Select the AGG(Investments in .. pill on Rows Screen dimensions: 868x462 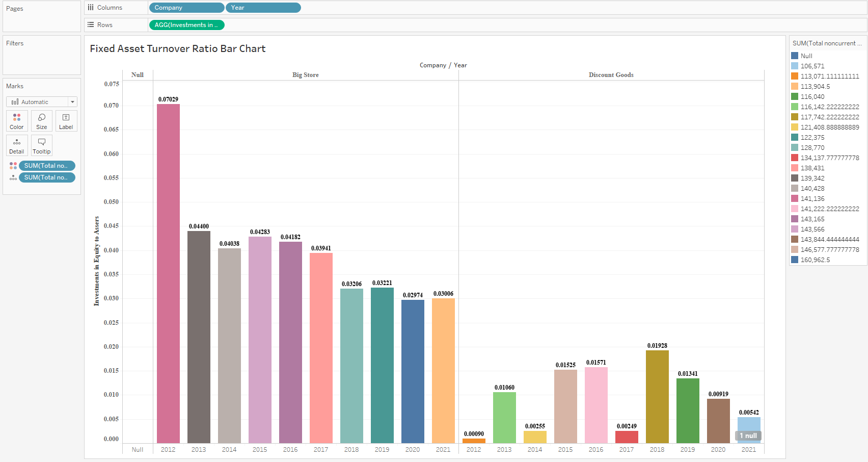186,25
